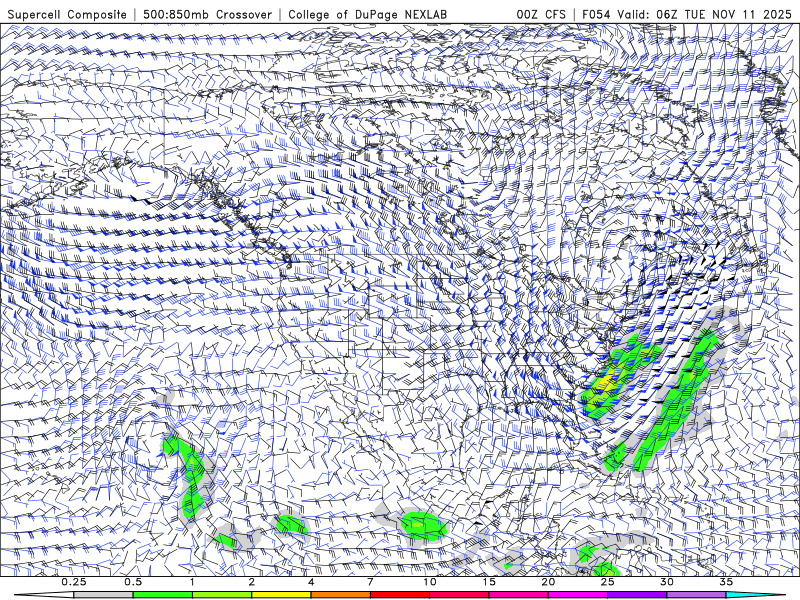Viewport: 800px width, 600px height.
Task: Click the "00Z CFS" model run label
Action: point(541,14)
